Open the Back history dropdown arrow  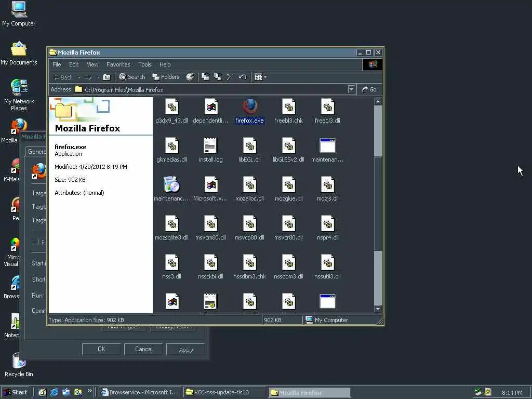[x=79, y=77]
